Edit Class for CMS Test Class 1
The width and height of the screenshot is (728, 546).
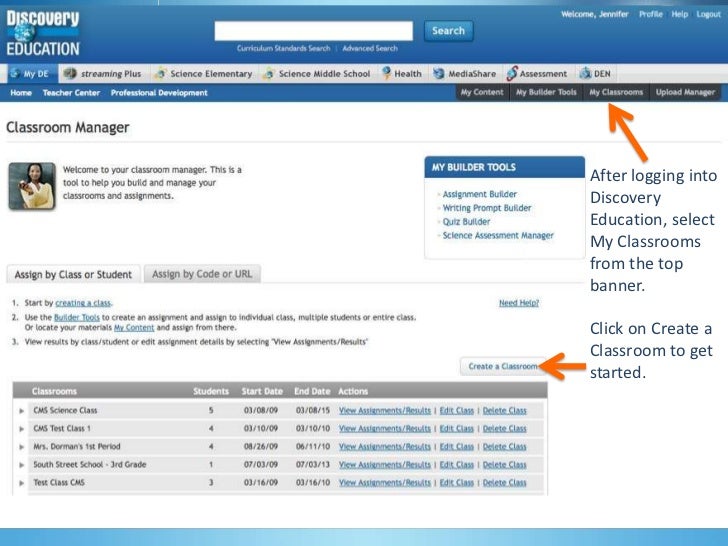click(456, 429)
